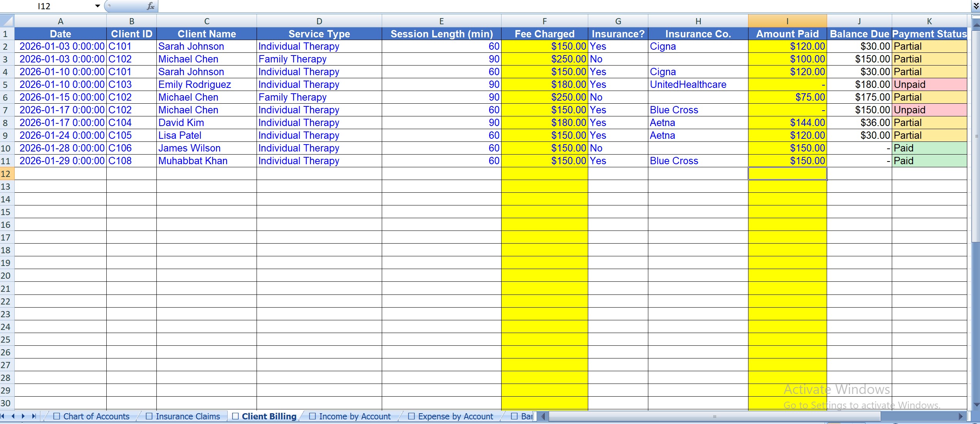Click vertical scrollbar down arrow
This screenshot has height=424, width=980.
[976, 404]
